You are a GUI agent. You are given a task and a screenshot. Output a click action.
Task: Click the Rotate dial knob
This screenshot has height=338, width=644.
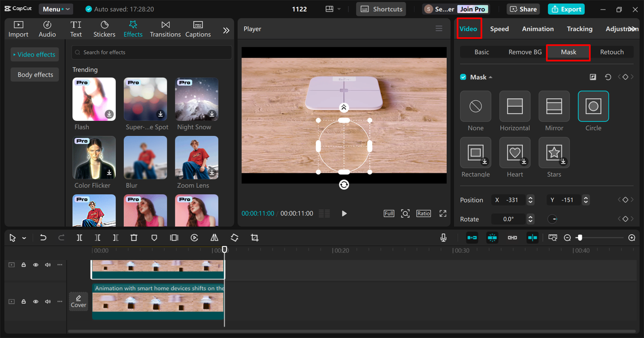[x=552, y=219]
